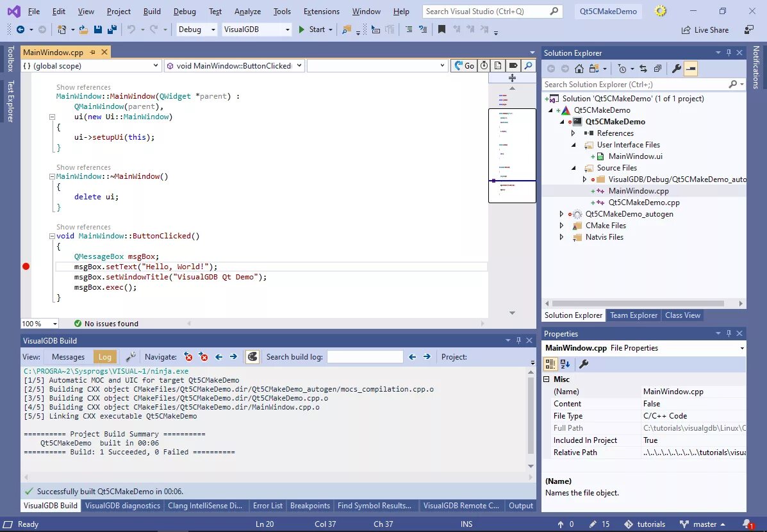Open the master branch selector in status bar
Viewport: 767px width, 532px height.
coord(703,524)
